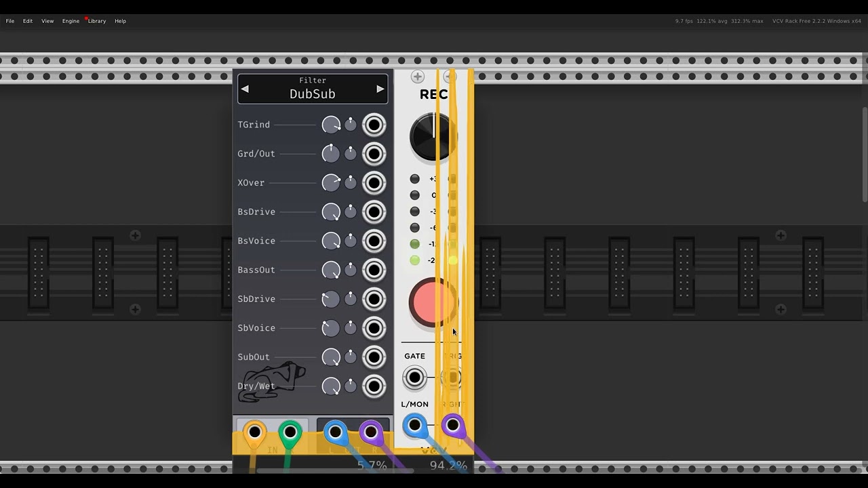
Task: Click the Dry/Wet CV input jack
Action: [x=374, y=386]
